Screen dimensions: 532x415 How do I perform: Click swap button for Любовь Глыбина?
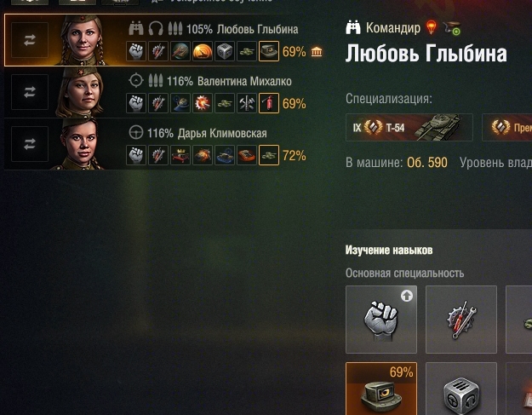click(x=30, y=40)
